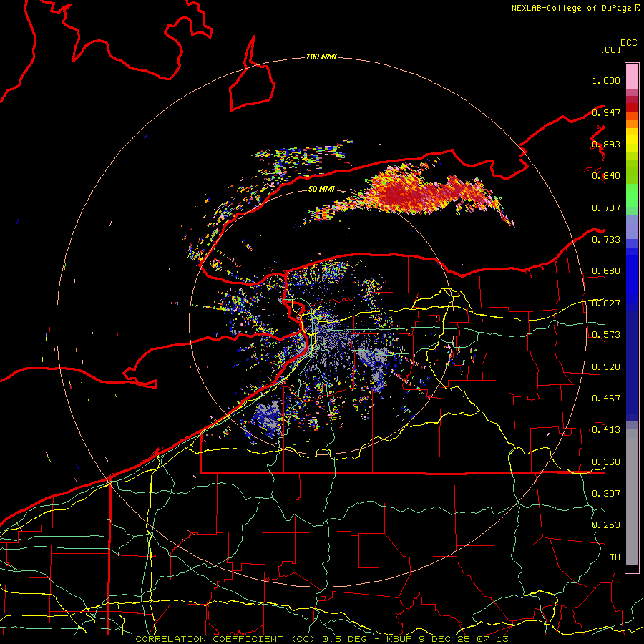
Task: Click the 9 DEC 25 date in the caption
Action: (x=444, y=639)
